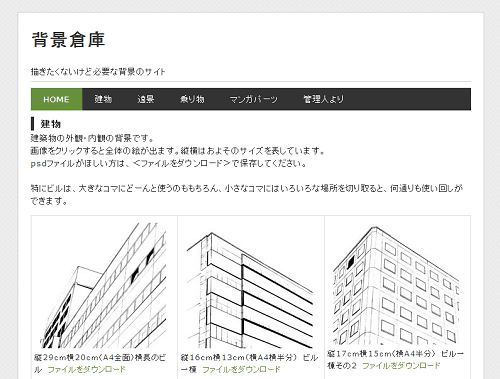View the 29cm x 20cm wide building thumbnail

(104, 285)
